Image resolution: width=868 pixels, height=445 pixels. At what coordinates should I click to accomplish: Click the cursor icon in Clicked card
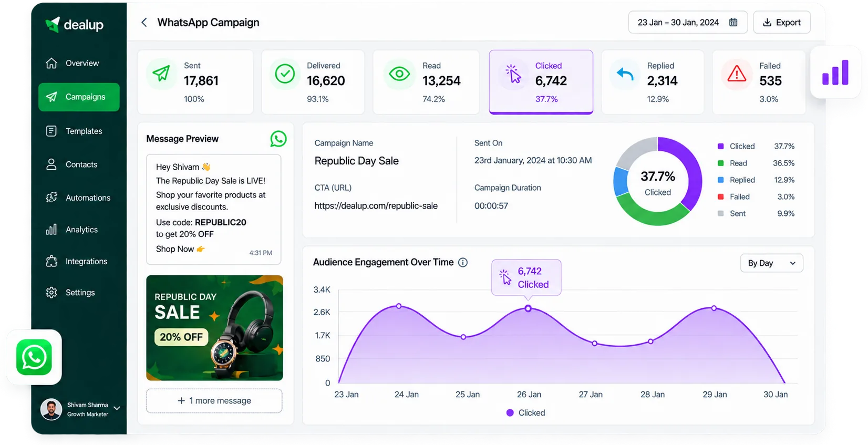pyautogui.click(x=513, y=74)
